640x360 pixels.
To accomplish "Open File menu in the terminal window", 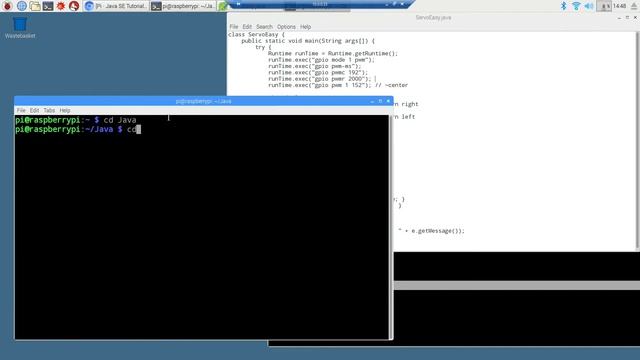I will pos(21,110).
